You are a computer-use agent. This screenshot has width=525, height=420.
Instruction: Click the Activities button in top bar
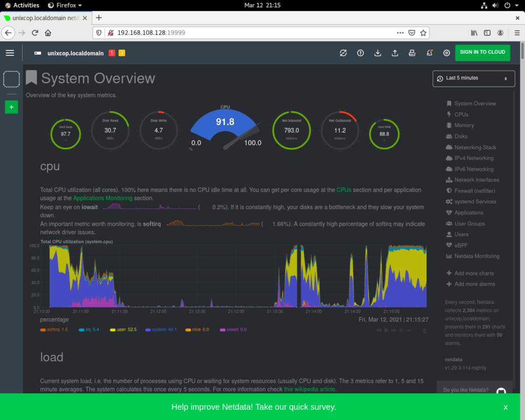23,5
